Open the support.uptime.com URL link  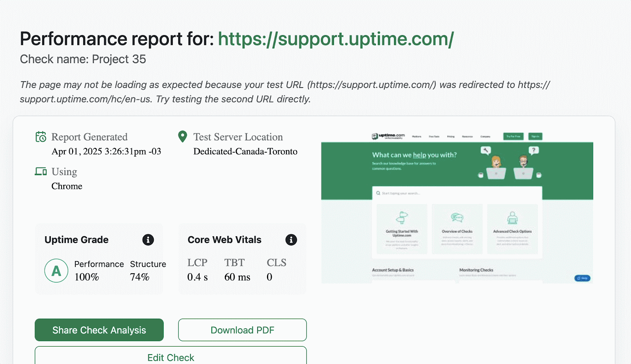(336, 39)
